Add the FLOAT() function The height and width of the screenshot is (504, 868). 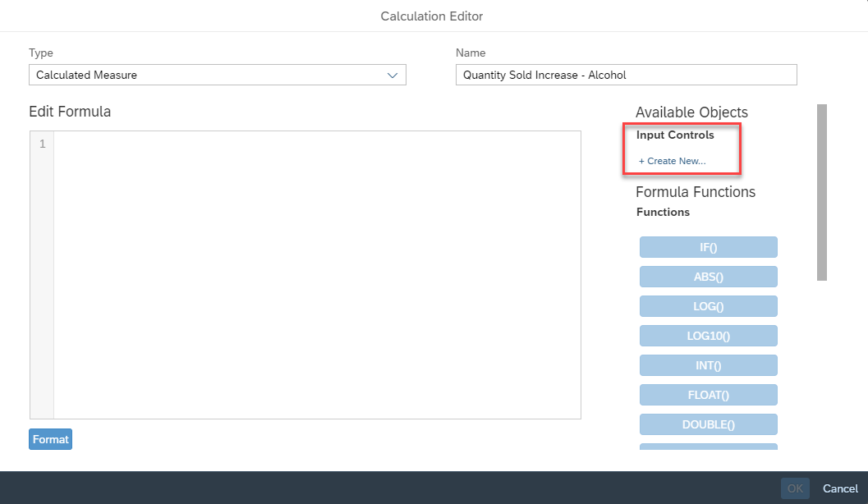coord(708,395)
